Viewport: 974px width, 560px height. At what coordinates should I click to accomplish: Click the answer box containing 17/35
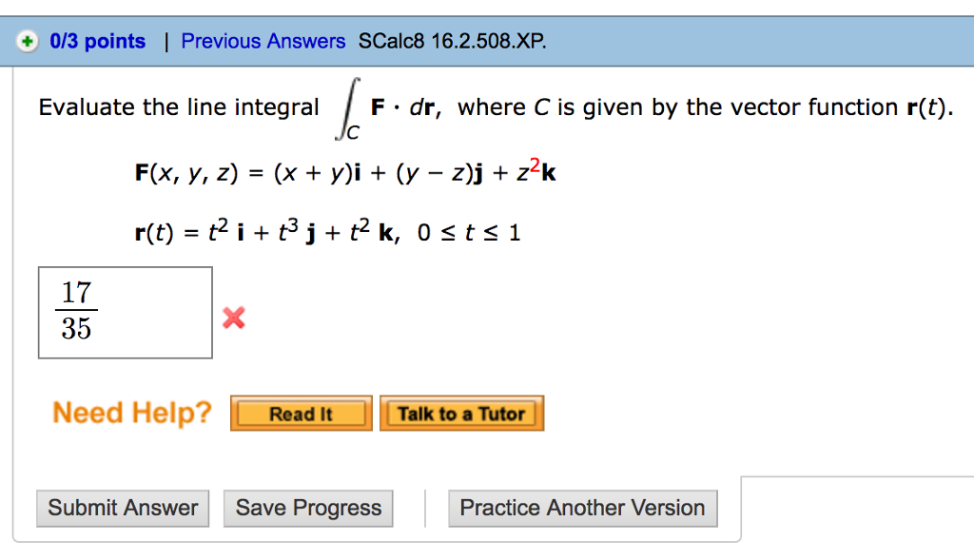125,312
